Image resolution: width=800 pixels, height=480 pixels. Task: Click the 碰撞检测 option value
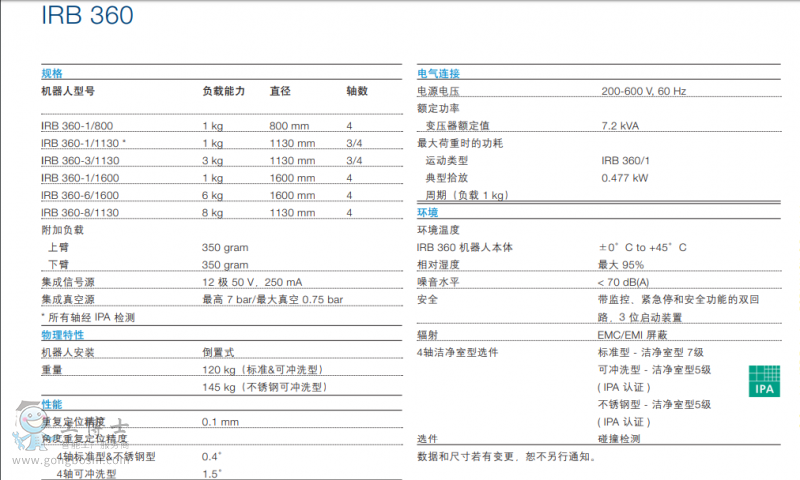tap(620, 439)
